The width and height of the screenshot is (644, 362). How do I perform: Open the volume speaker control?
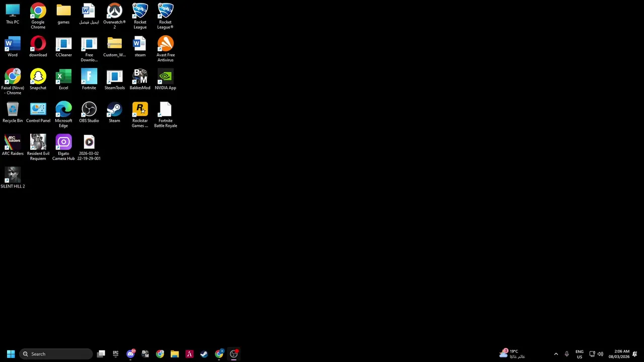point(600,354)
